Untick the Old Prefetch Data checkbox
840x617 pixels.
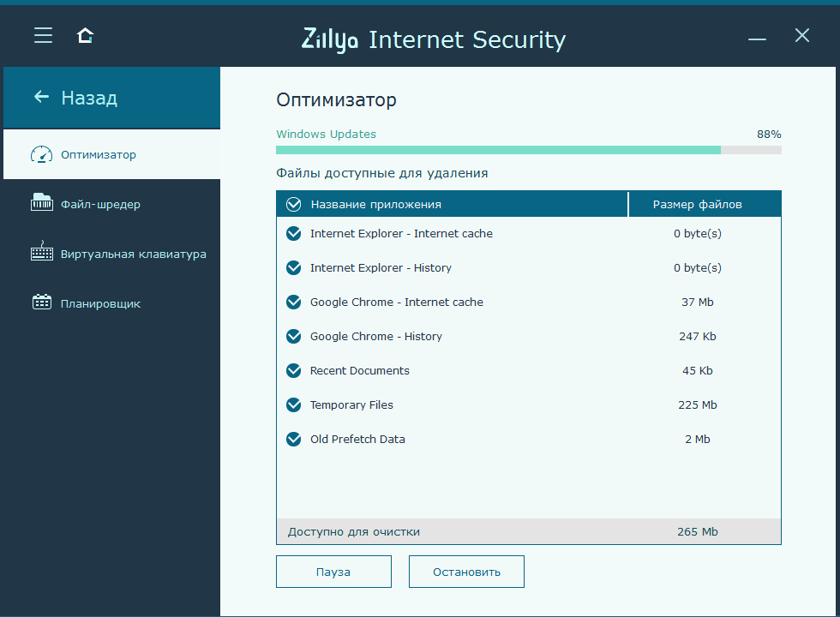tap(294, 439)
